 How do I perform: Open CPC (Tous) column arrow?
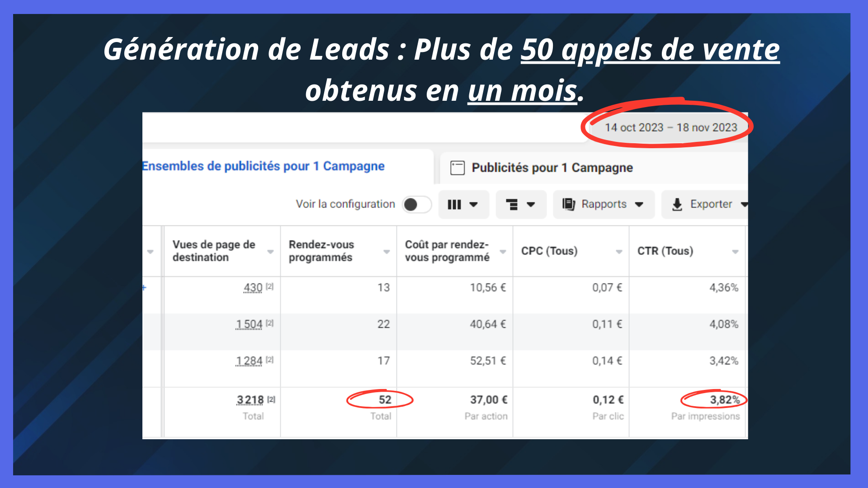(x=619, y=252)
